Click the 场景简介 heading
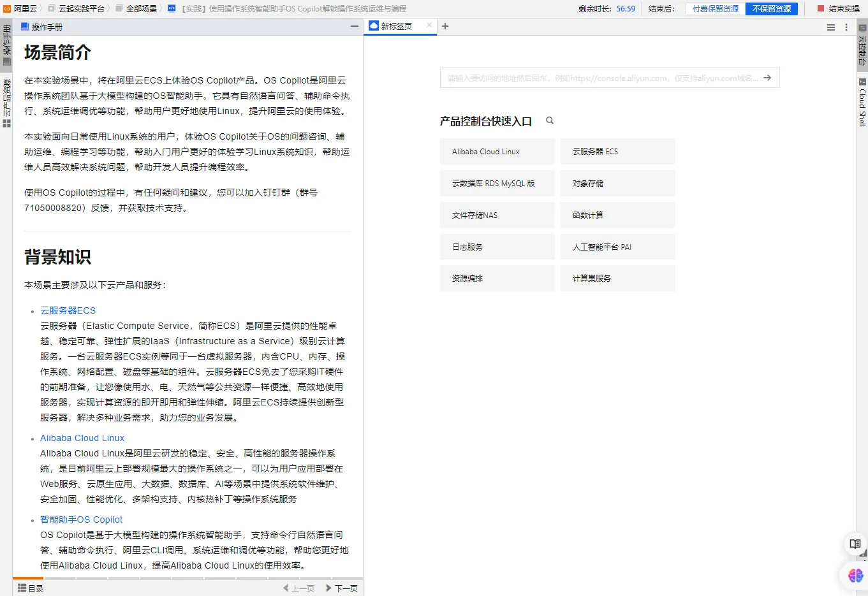868x596 pixels. [x=57, y=52]
